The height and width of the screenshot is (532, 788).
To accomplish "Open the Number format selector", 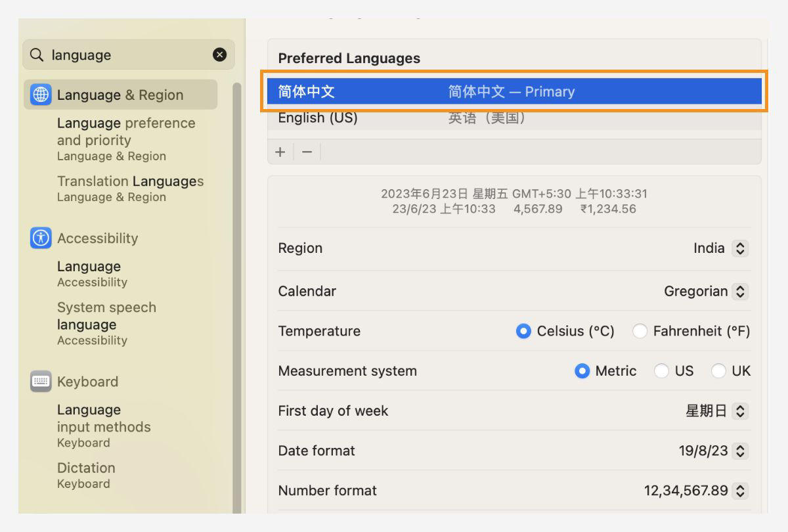I will click(x=740, y=491).
